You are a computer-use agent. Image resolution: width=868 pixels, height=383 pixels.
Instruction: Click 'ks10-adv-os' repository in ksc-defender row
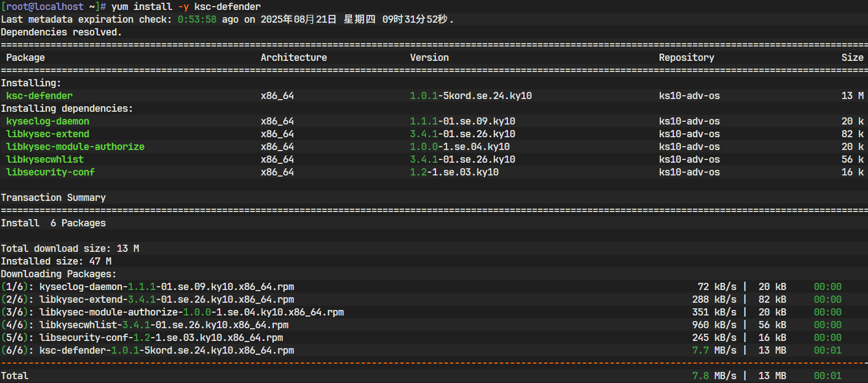click(689, 96)
